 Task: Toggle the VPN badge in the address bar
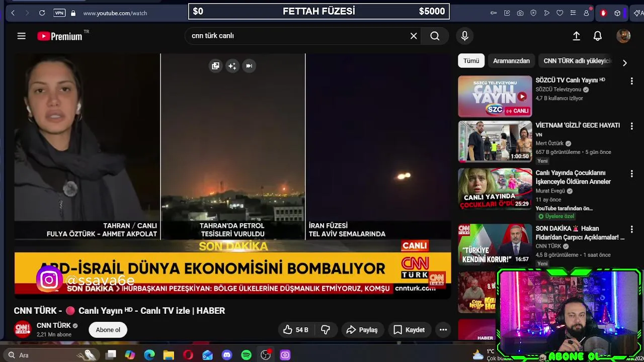(x=59, y=13)
